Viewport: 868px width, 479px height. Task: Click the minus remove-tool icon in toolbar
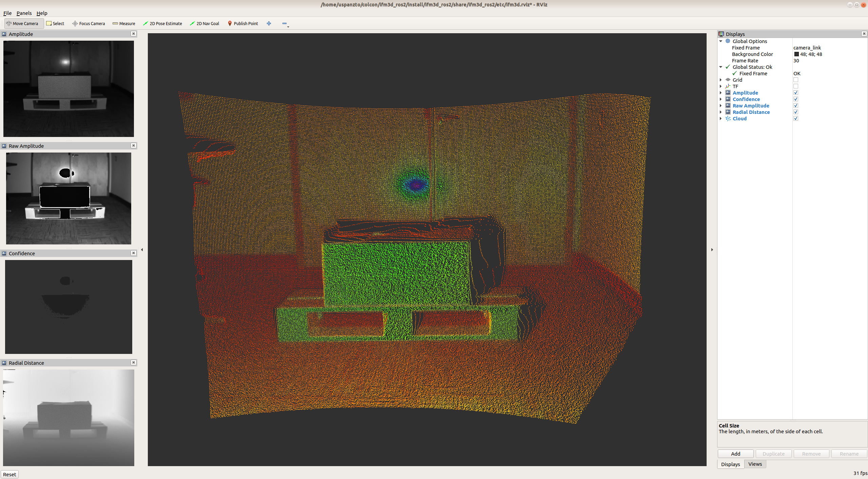(x=284, y=23)
